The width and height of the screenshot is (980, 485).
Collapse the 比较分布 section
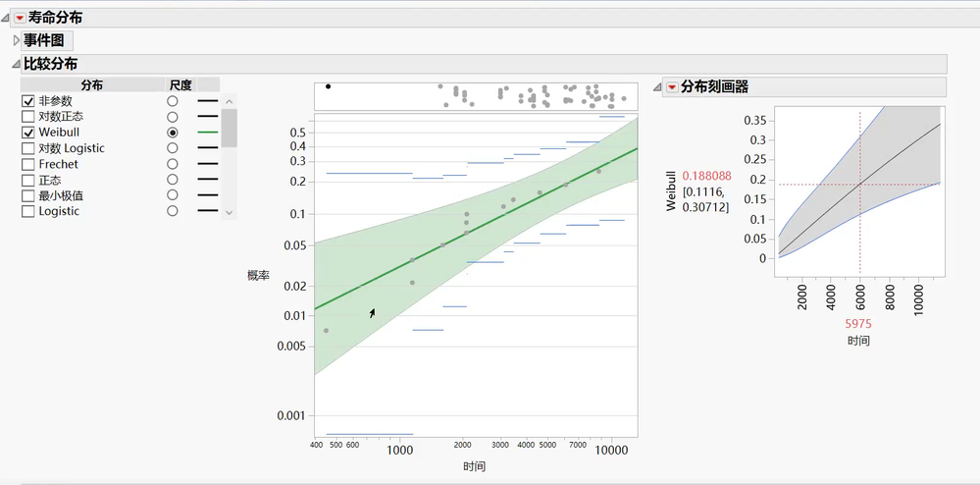click(x=16, y=64)
